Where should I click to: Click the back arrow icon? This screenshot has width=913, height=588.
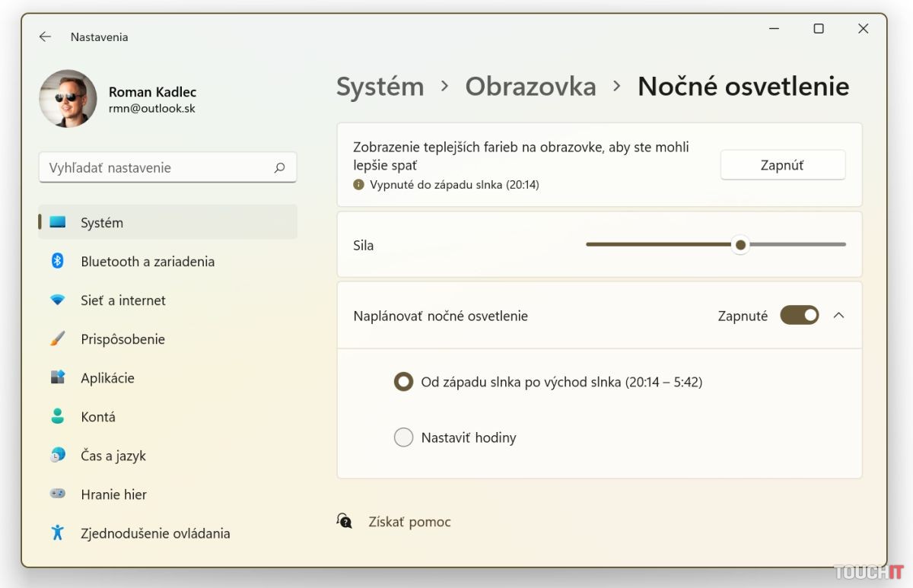[45, 37]
